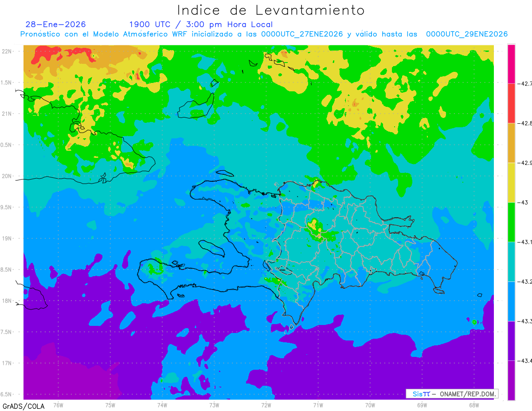Select the '76W' longitude label

click(58, 405)
